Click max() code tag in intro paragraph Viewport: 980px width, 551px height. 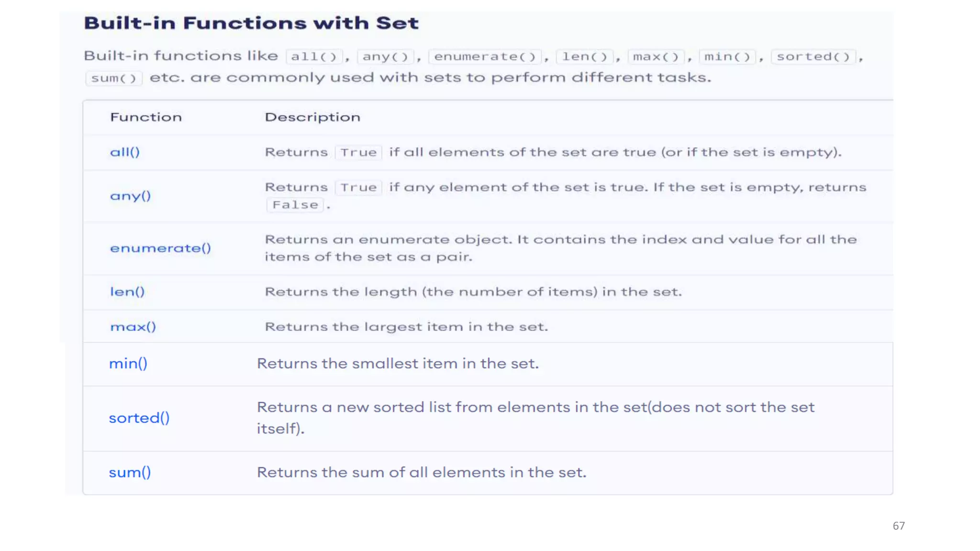(x=656, y=56)
